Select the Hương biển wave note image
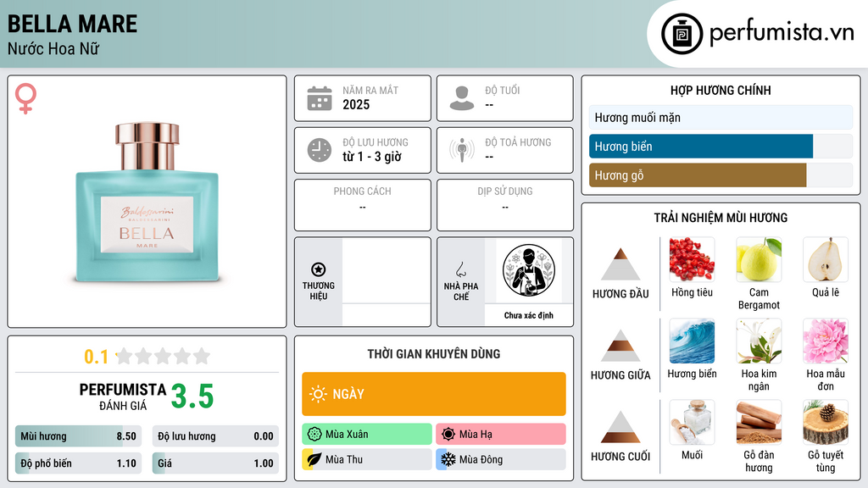This screenshot has height=488, width=868. coord(692,341)
